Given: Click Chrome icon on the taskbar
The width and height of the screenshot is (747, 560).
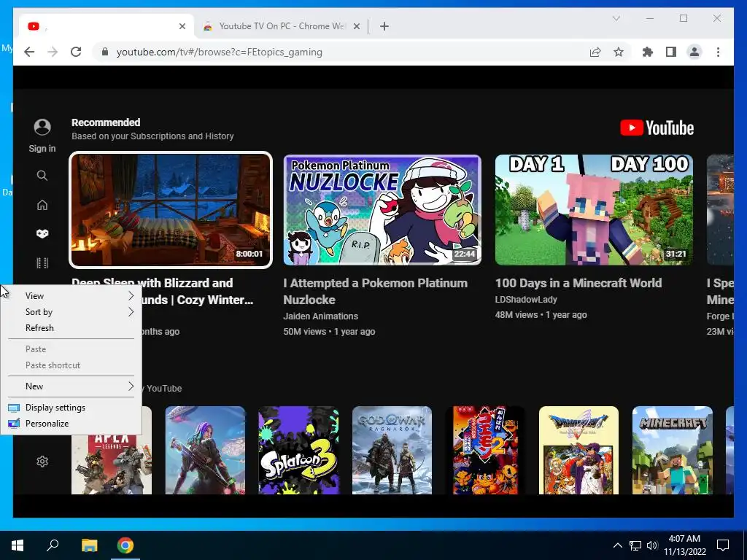Looking at the screenshot, I should click(125, 545).
